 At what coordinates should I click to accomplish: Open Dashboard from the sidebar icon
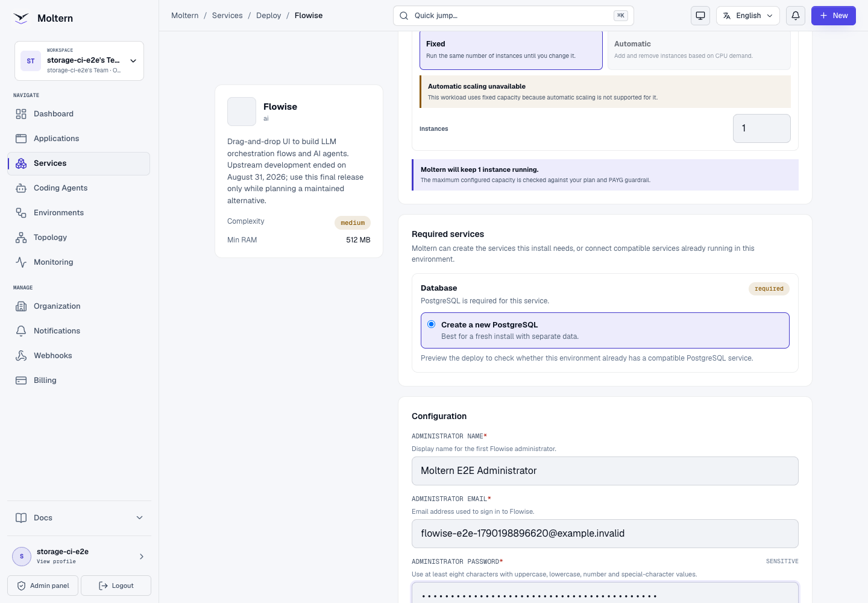coord(21,114)
